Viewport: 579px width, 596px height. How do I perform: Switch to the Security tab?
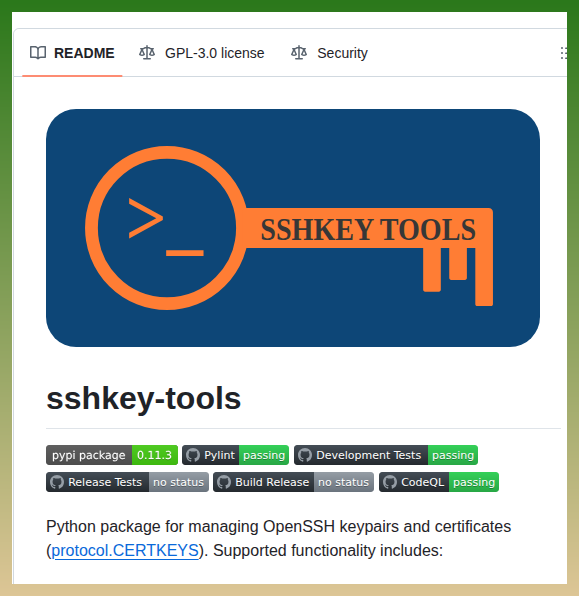pyautogui.click(x=330, y=53)
